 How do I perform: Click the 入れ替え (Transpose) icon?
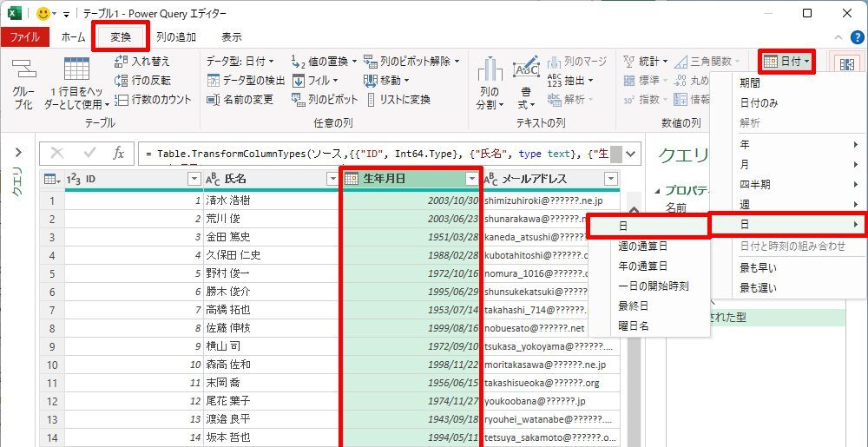(122, 62)
